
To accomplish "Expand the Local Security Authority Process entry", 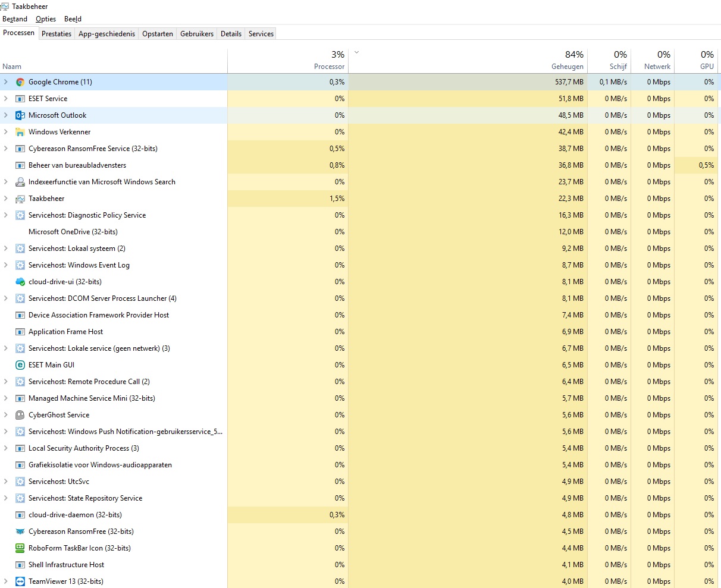I will (x=6, y=448).
